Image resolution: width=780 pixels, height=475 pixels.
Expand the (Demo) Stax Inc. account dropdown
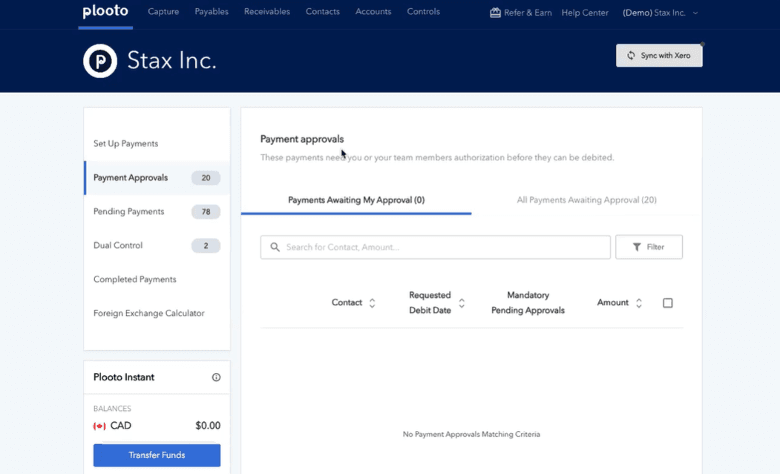coord(660,12)
